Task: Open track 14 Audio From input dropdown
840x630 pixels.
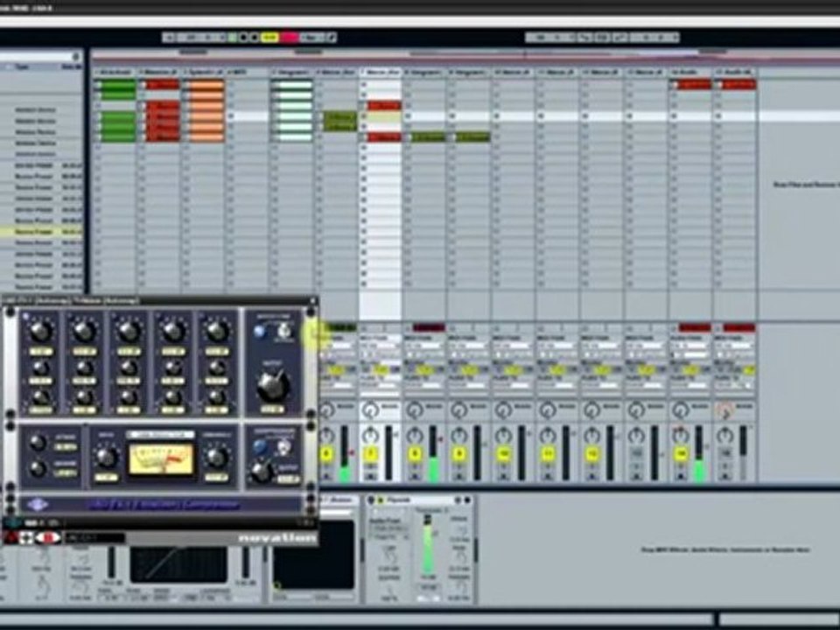Action: [689, 346]
